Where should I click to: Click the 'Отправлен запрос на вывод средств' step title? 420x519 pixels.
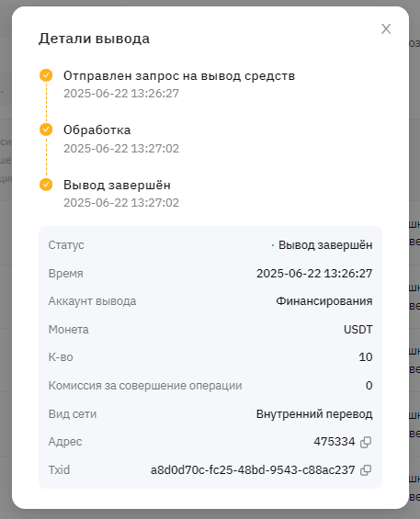tap(179, 76)
